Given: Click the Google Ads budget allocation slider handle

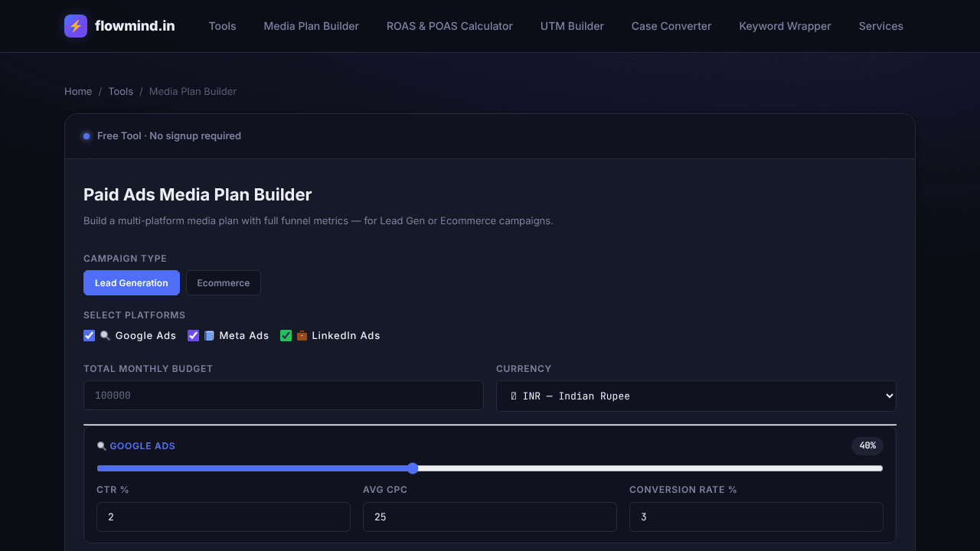Looking at the screenshot, I should coord(413,468).
